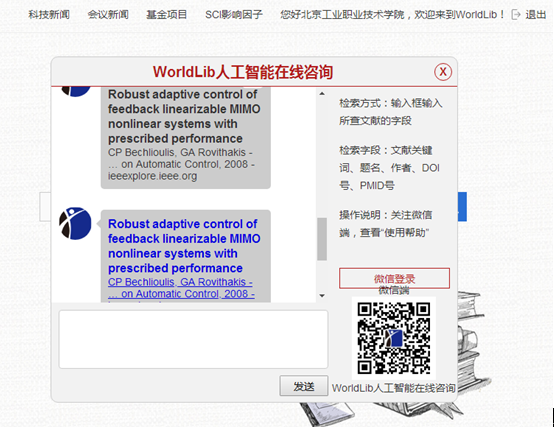Open 会议新闻 in top navigation
The image size is (554, 430).
108,14
